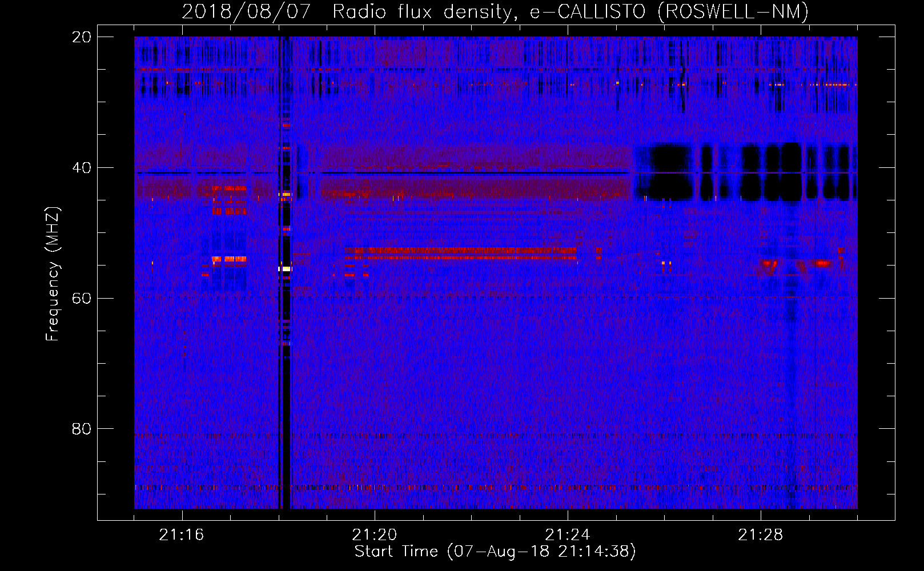The height and width of the screenshot is (571, 924).
Task: Click the time tick label "21:16"
Action: (182, 535)
